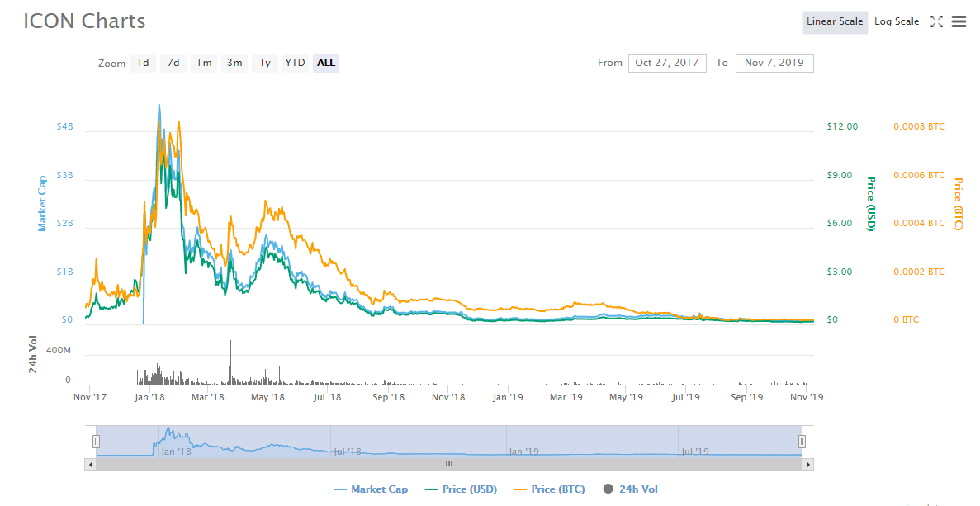The width and height of the screenshot is (980, 506).
Task: Set zoom range to 7d
Action: [173, 63]
